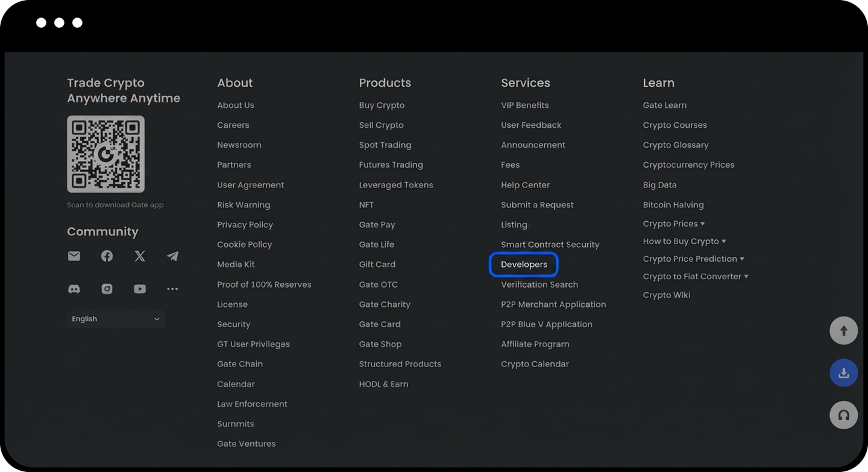Open the Developers link

click(524, 265)
